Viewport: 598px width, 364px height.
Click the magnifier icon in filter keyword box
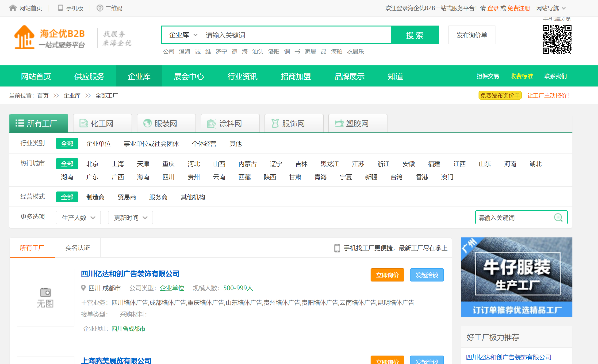tap(558, 217)
